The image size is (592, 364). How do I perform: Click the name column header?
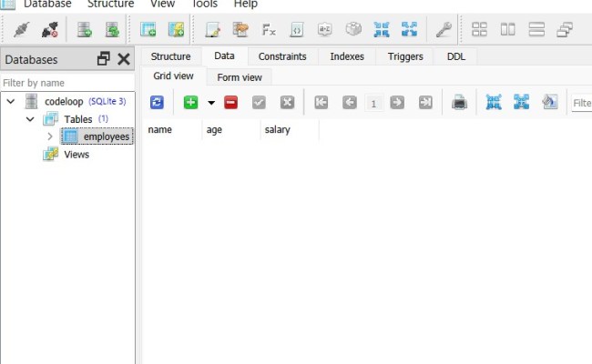point(172,130)
